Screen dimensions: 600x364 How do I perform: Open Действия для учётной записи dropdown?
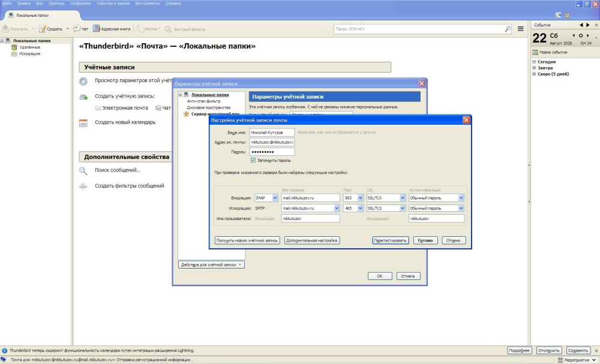click(211, 264)
